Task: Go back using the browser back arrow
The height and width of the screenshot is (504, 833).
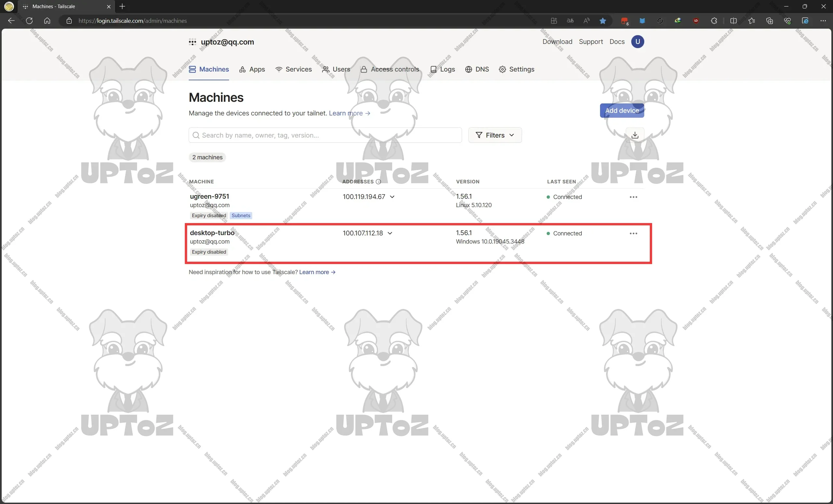Action: [11, 20]
